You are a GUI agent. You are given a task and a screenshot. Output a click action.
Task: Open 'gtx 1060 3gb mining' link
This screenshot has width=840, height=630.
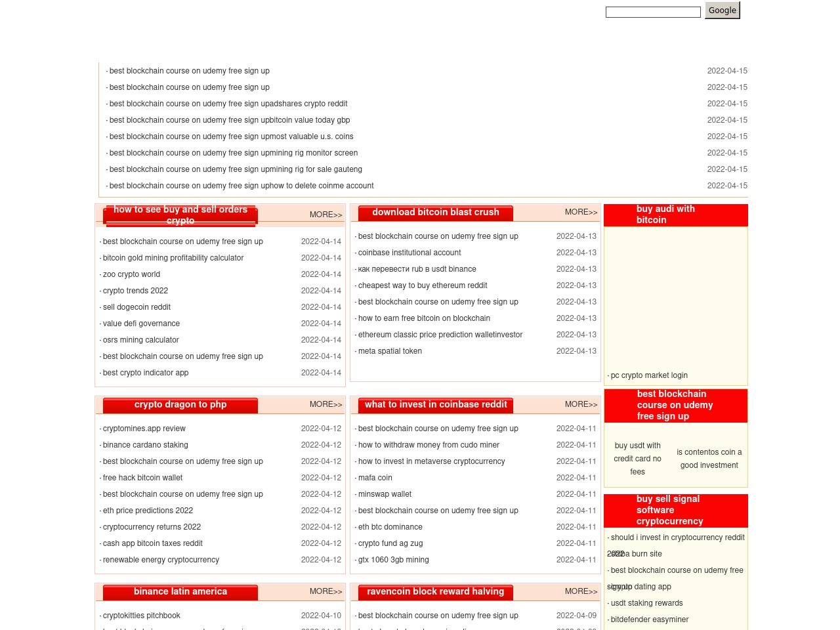394,560
